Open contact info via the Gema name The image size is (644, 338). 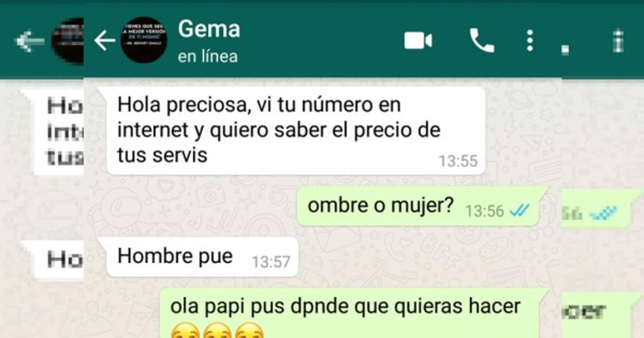209,29
